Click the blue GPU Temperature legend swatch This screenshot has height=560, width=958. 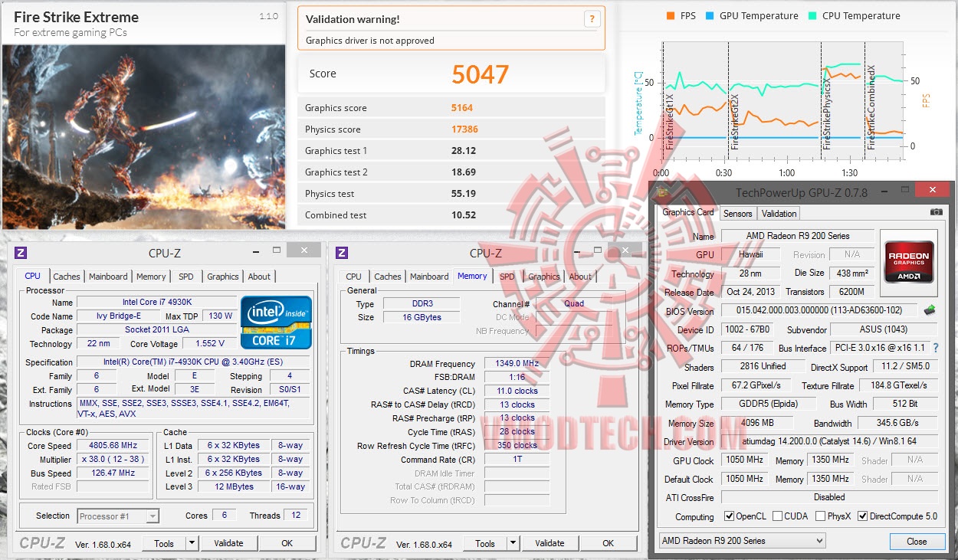coord(710,16)
